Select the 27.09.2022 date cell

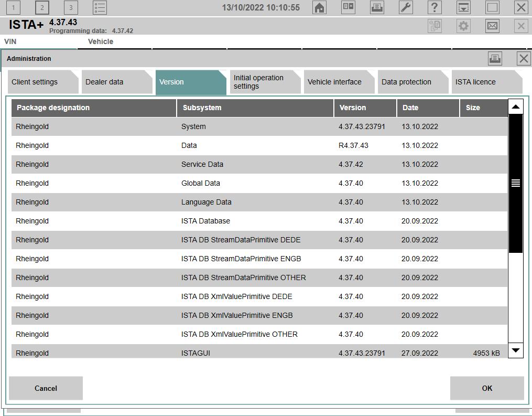[420, 353]
